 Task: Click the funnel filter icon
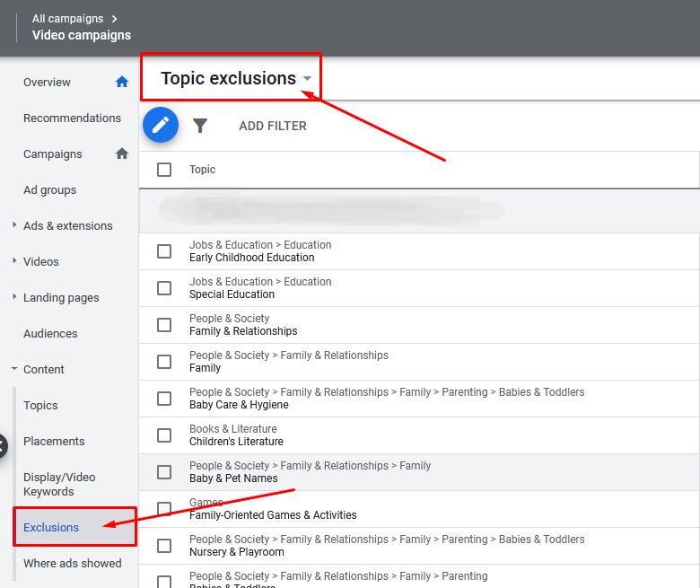200,126
